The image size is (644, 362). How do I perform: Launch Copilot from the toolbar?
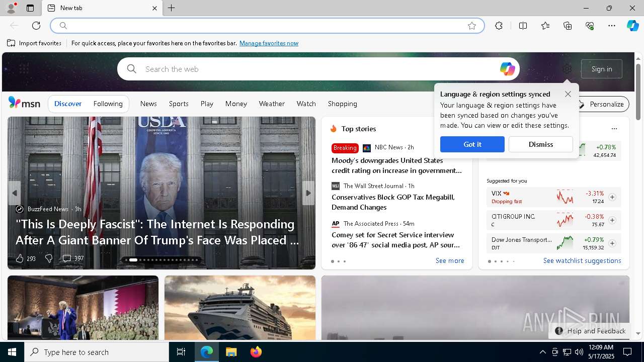coord(632,26)
